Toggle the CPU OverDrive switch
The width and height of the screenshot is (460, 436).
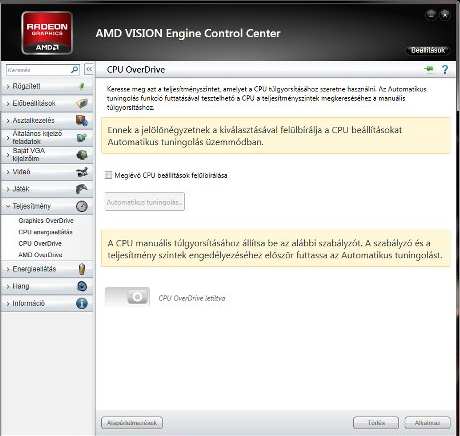coord(127,297)
